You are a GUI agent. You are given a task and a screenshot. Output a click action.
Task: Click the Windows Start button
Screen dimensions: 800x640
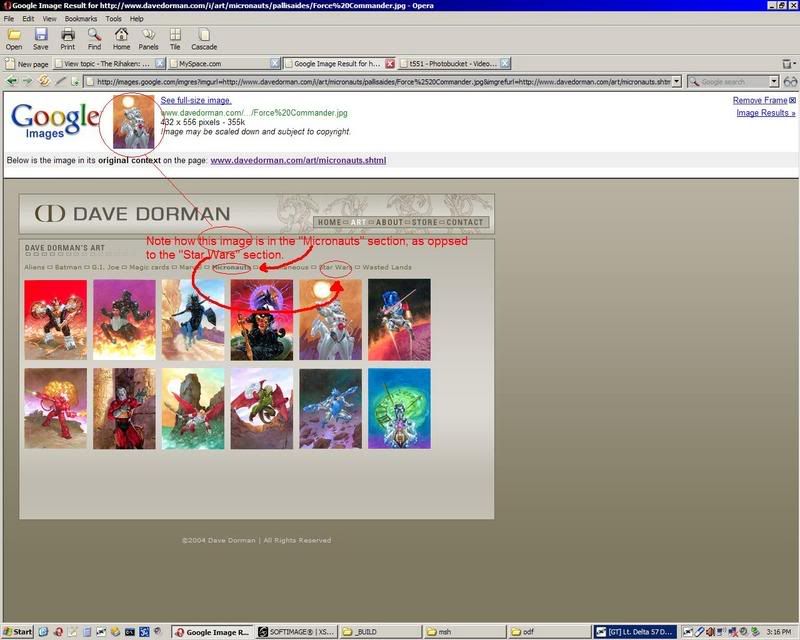(17, 632)
